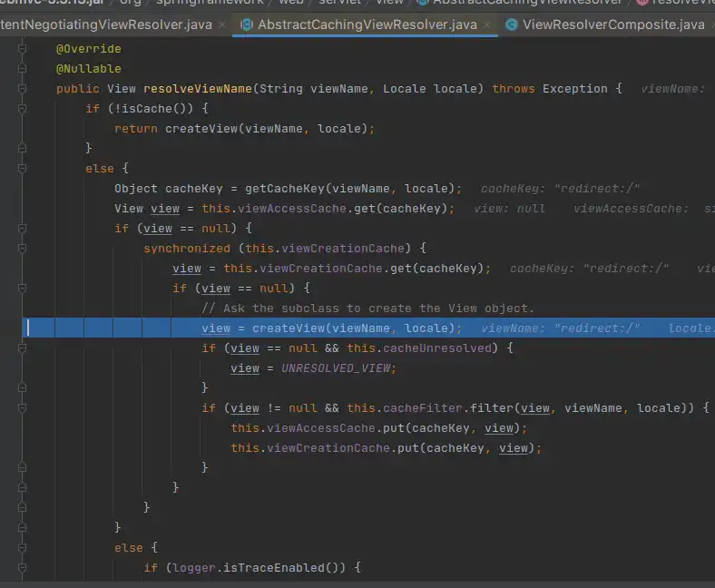
Task: Click viewCreationCache.put statement
Action: [386, 448]
